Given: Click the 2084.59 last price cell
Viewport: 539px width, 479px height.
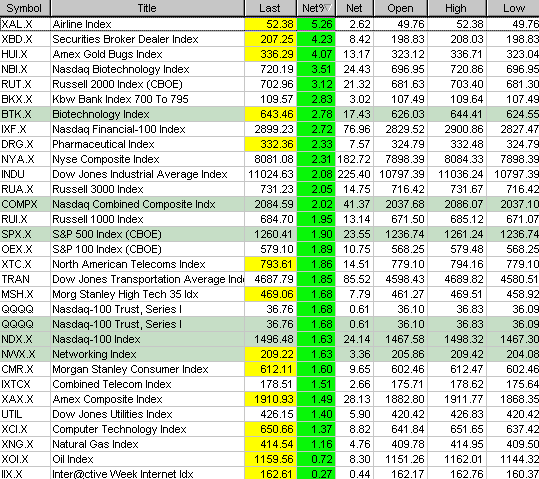Looking at the screenshot, I should point(270,204).
